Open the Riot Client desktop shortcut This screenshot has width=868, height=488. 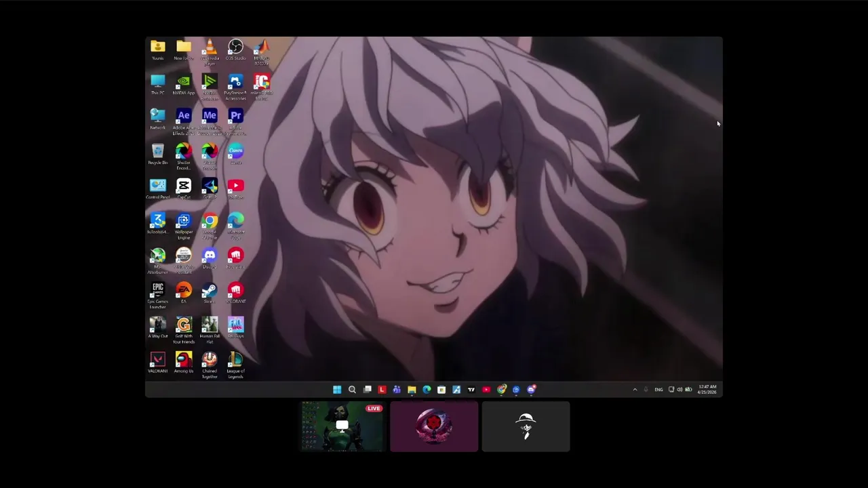(x=235, y=258)
